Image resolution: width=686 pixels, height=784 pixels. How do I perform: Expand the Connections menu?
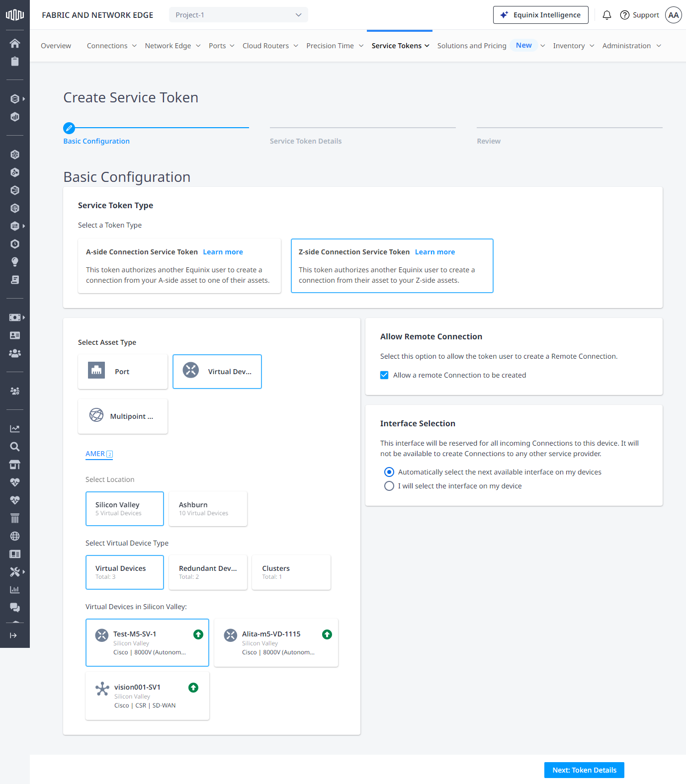click(x=112, y=46)
